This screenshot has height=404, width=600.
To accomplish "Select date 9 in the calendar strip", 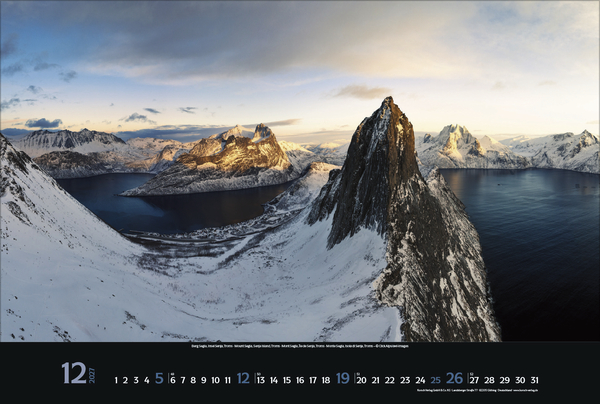I will tap(203, 380).
